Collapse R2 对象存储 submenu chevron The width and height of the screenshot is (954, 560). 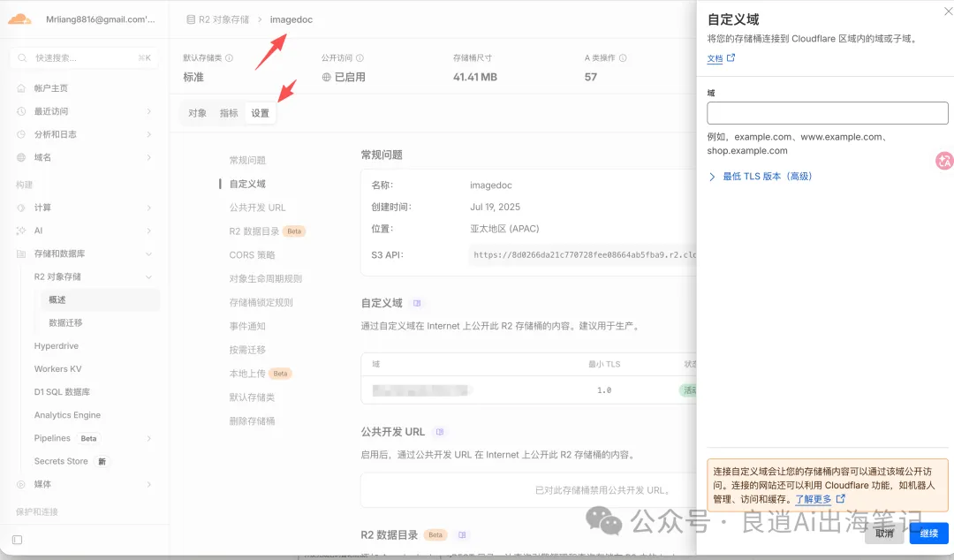click(x=149, y=277)
